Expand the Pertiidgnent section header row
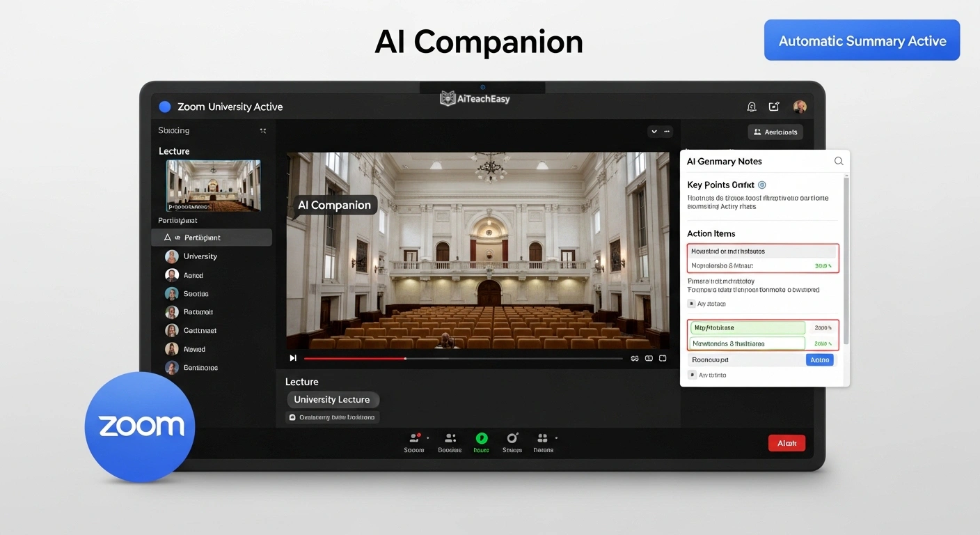 [x=212, y=238]
